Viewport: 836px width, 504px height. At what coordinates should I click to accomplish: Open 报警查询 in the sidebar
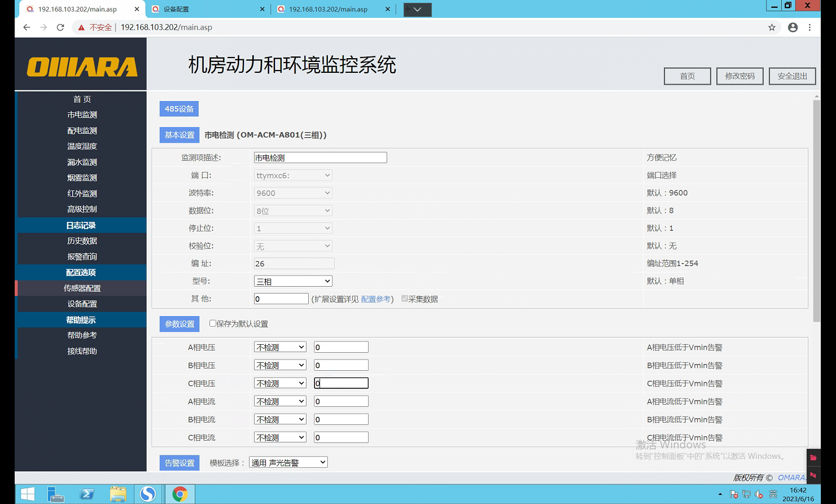(82, 256)
